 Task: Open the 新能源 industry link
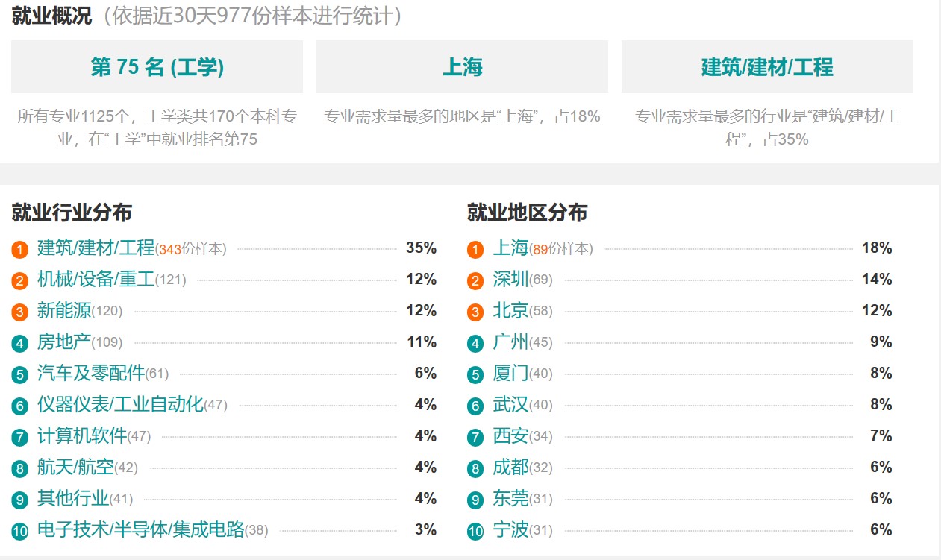[64, 311]
